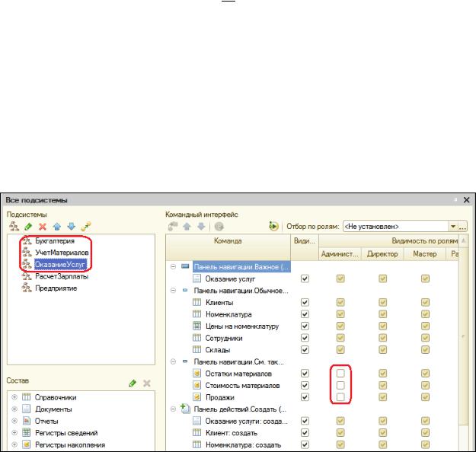
Task: Toggle Мастер checkbox for Сотрудники
Action: click(425, 338)
